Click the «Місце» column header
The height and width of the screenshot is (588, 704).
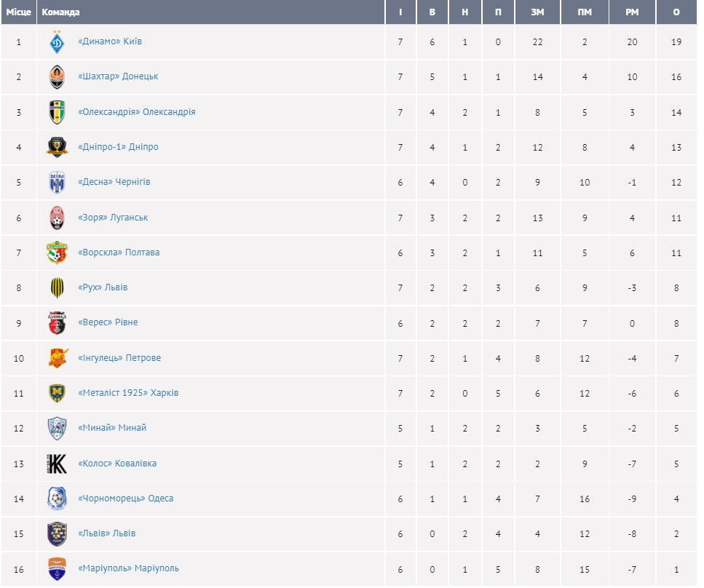tap(19, 12)
